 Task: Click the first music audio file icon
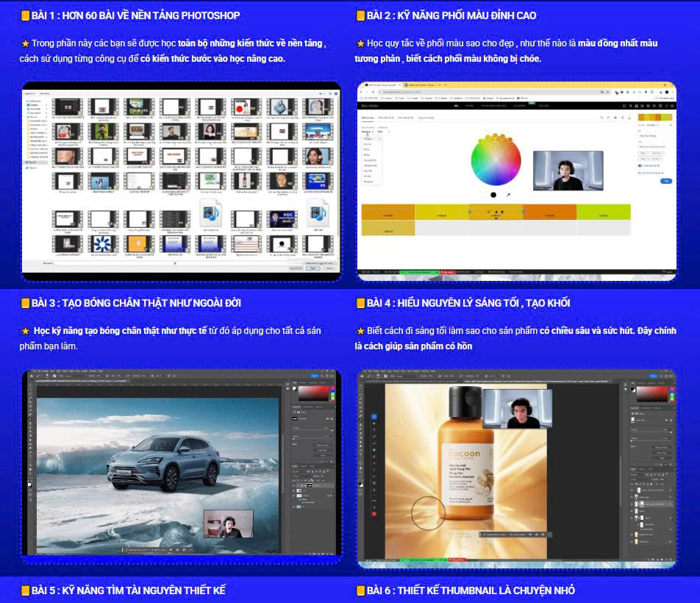(210, 213)
